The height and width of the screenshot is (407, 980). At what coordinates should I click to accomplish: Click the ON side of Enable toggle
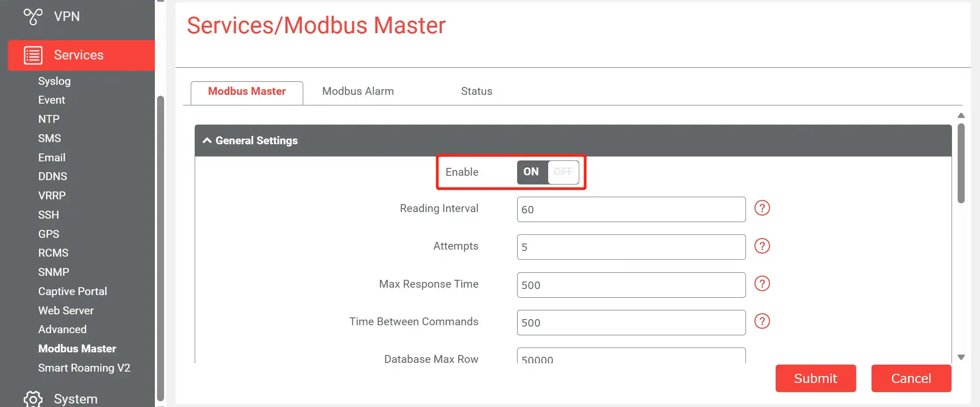[531, 172]
